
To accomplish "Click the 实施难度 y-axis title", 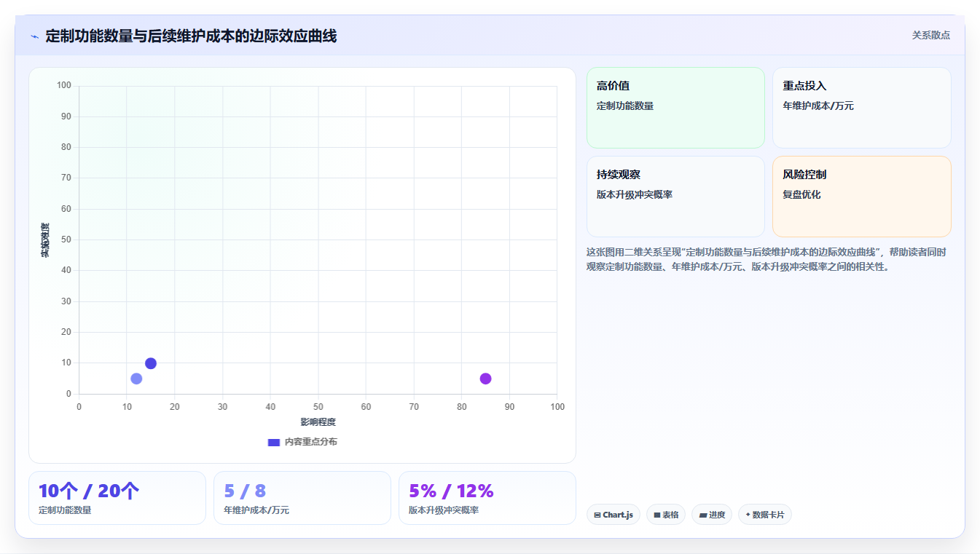I will (x=45, y=240).
